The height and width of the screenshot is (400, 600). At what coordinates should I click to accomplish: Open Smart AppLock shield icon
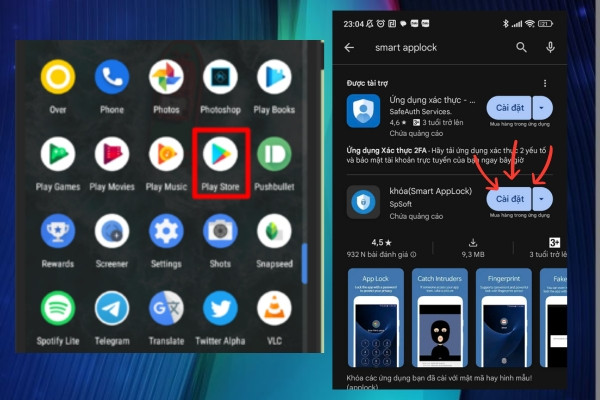(x=363, y=202)
